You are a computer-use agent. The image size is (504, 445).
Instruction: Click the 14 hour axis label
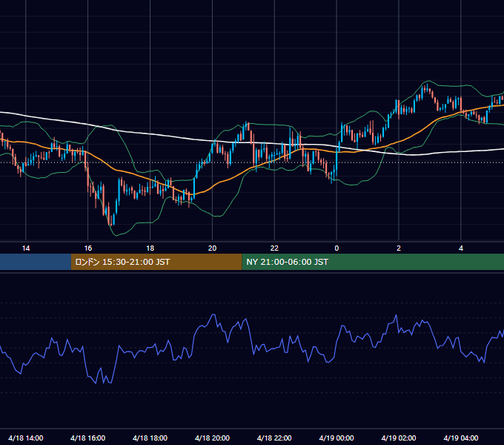[x=26, y=248]
